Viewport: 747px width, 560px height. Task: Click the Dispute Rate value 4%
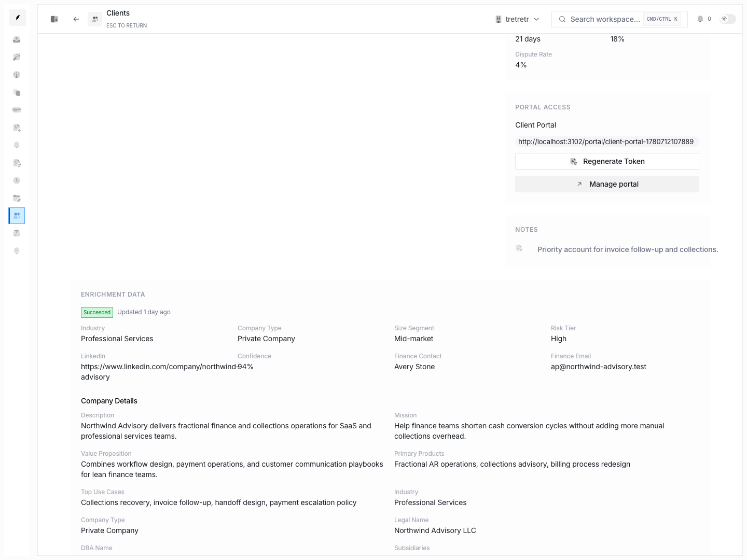(521, 65)
